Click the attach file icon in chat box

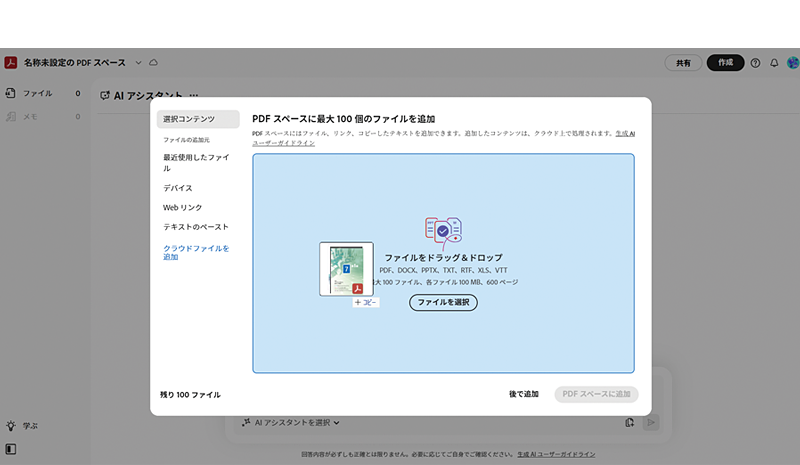pos(629,423)
